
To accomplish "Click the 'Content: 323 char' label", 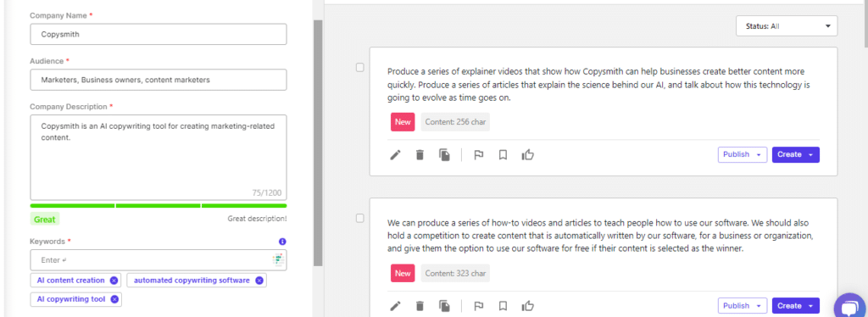I will 455,273.
